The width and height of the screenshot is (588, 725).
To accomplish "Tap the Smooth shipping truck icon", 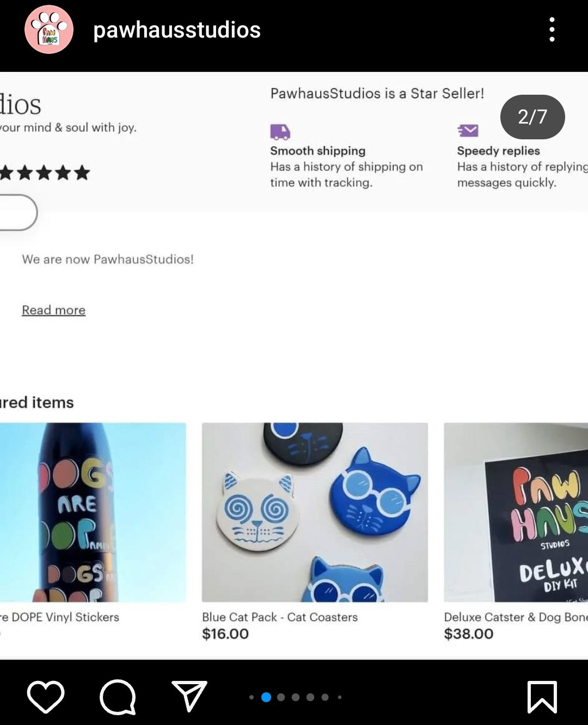I will [280, 131].
